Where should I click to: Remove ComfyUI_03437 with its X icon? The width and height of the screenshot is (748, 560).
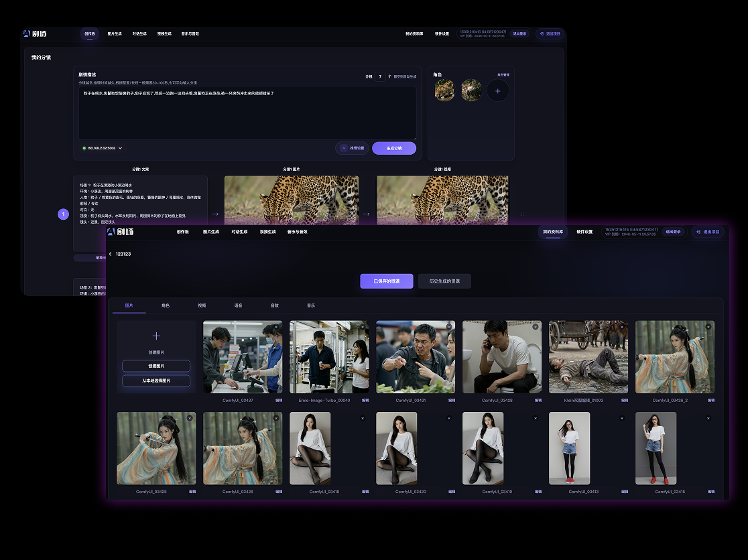[276, 326]
